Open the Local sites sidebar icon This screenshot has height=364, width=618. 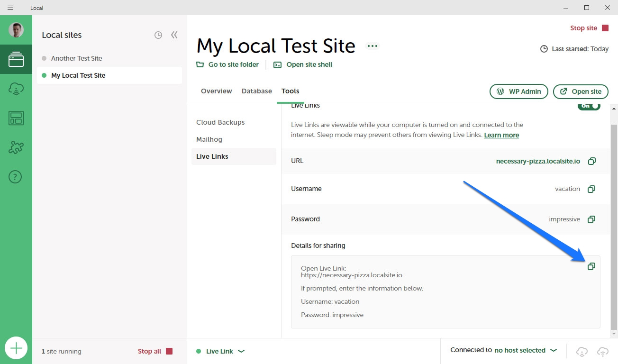coord(16,59)
